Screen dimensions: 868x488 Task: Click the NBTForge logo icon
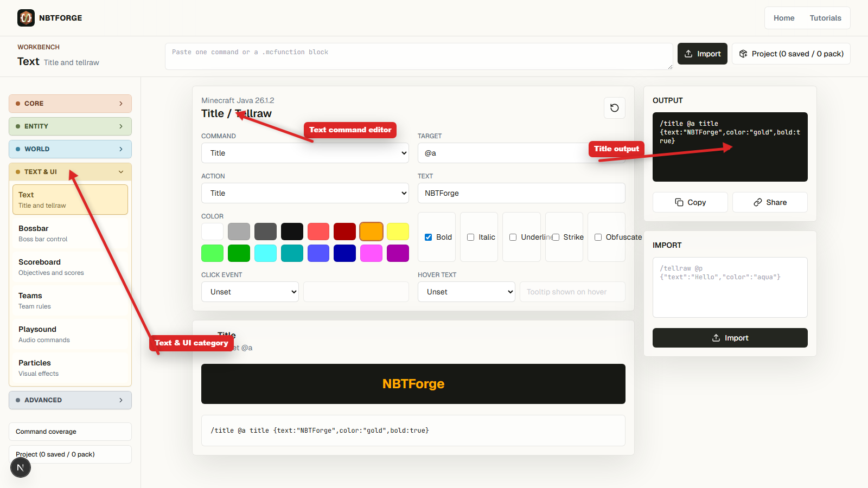tap(26, 18)
